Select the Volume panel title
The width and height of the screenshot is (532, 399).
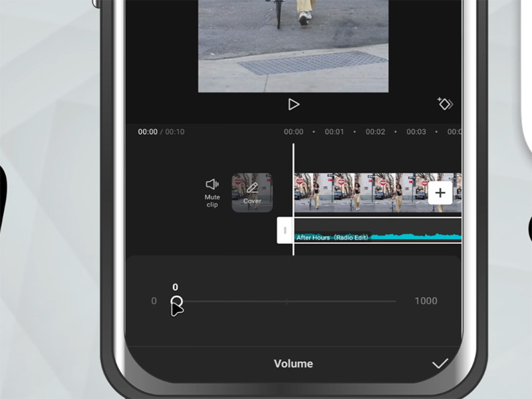(293, 364)
